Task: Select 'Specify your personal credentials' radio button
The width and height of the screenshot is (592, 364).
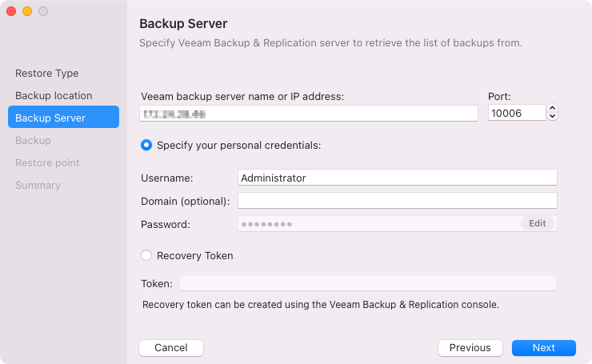Action: click(146, 146)
